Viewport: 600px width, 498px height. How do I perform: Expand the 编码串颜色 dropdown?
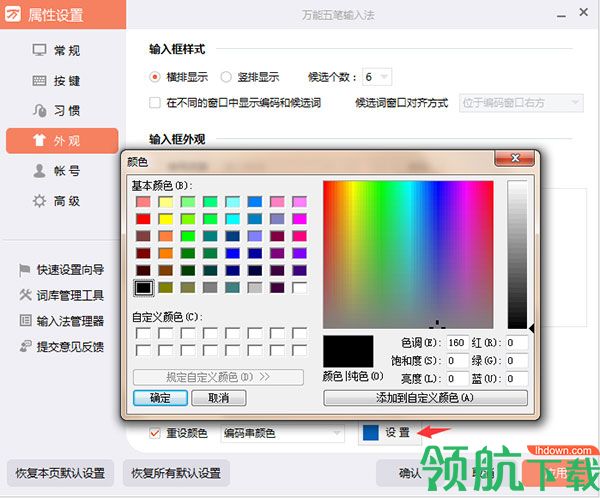[x=282, y=433]
